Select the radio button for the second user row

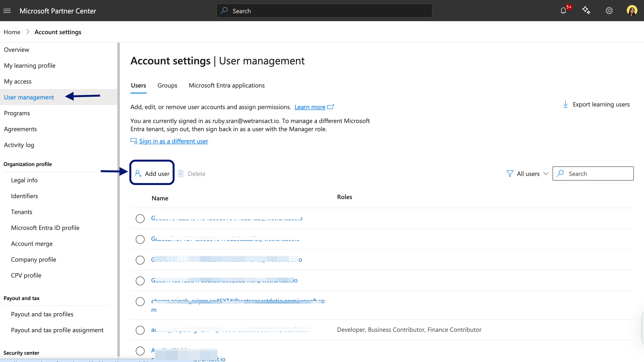coord(140,239)
